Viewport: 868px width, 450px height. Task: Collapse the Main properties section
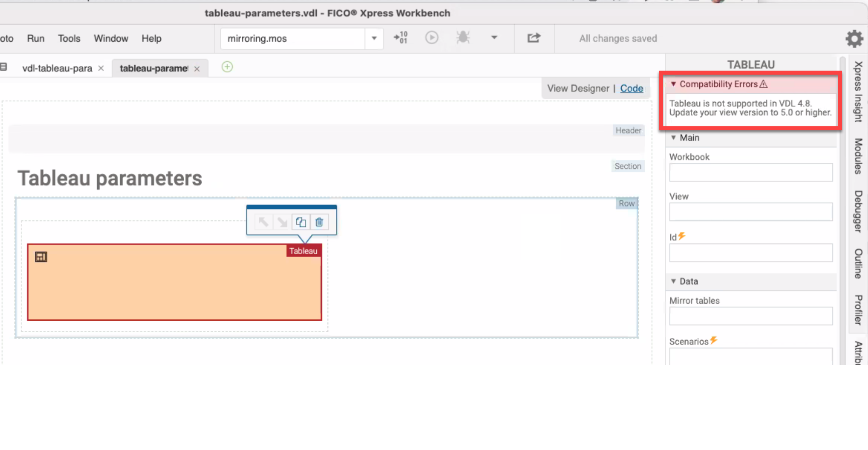673,138
